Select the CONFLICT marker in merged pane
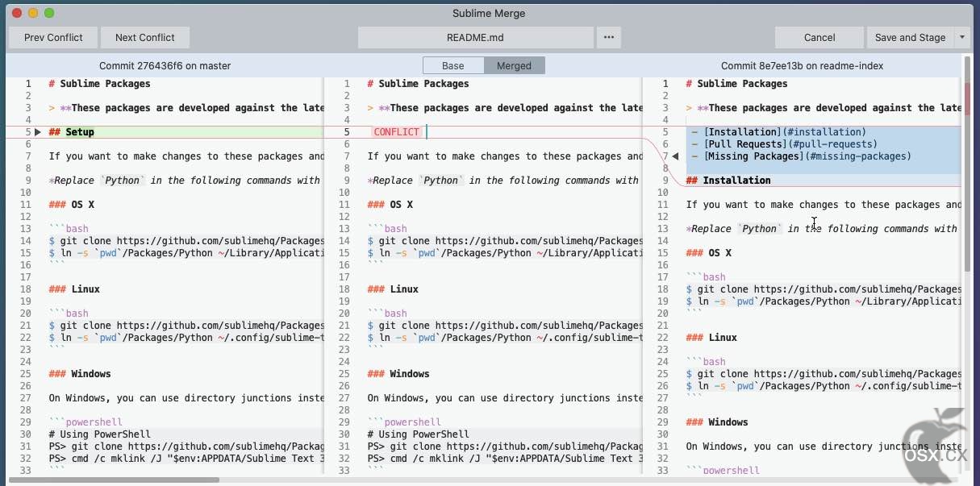980x486 pixels. click(x=396, y=131)
